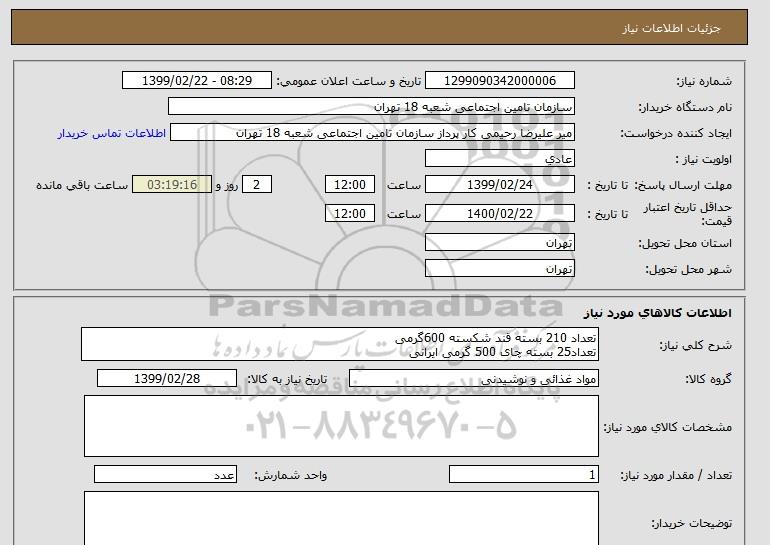Click the label حداقل تاریخ اعتبار قیمت
Screen dimensions: 770x545
(688, 214)
